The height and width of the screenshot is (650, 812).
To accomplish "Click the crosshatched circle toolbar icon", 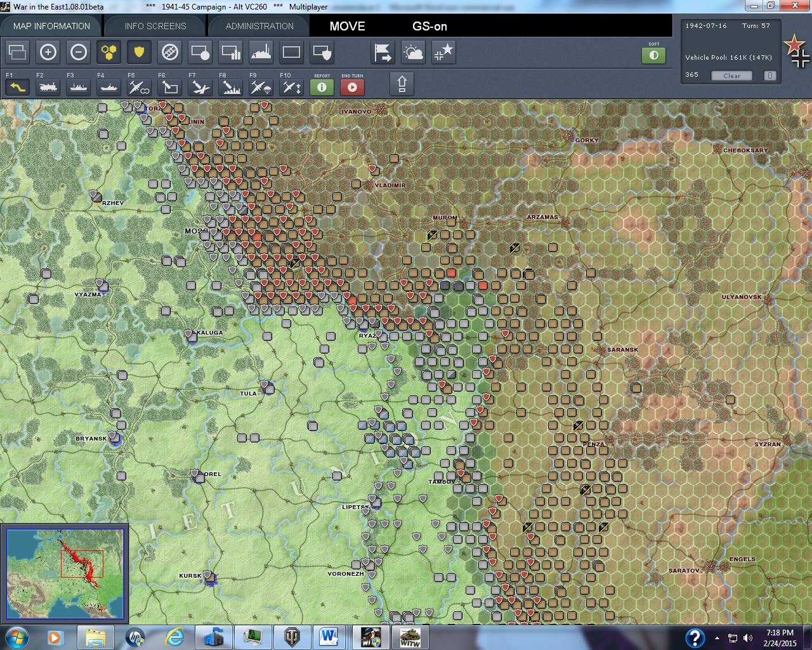I will click(x=170, y=52).
